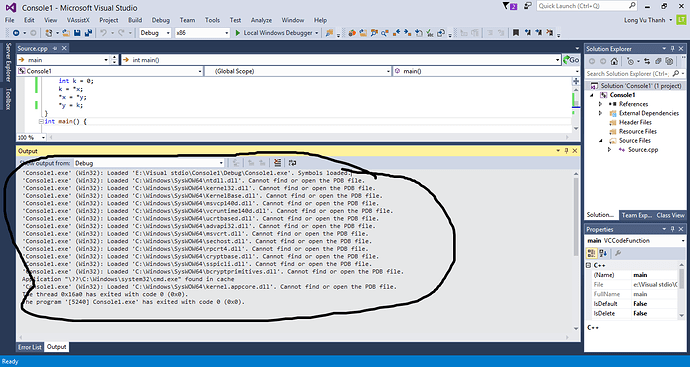Viewport: 690px width, 367px height.
Task: Start the Local Windows Debugger
Action: (x=276, y=33)
